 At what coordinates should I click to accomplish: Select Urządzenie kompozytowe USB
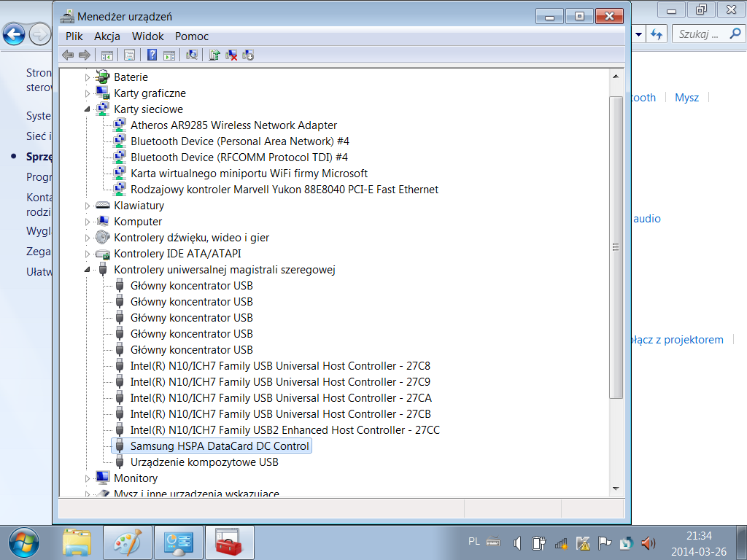pos(204,462)
